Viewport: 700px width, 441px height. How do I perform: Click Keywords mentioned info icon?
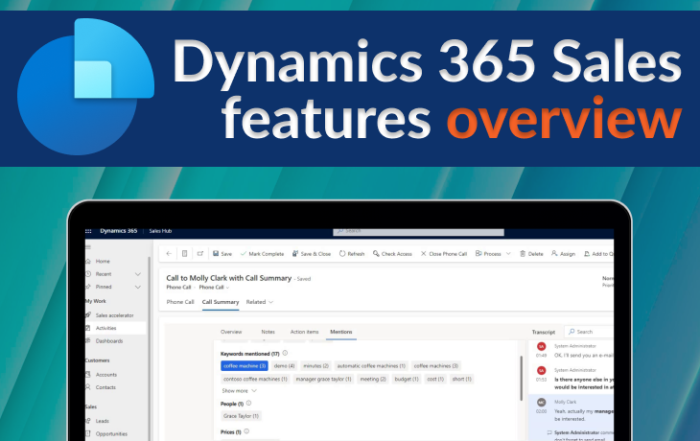click(285, 353)
